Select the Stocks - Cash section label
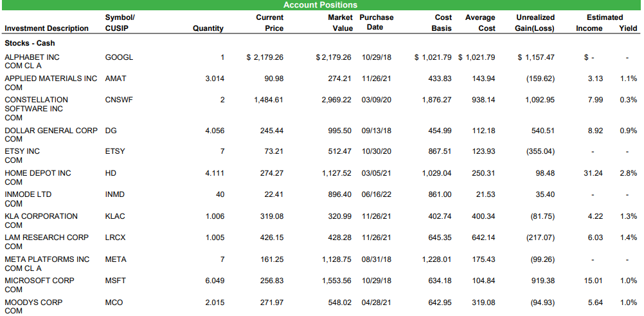644x316 pixels. [x=30, y=42]
